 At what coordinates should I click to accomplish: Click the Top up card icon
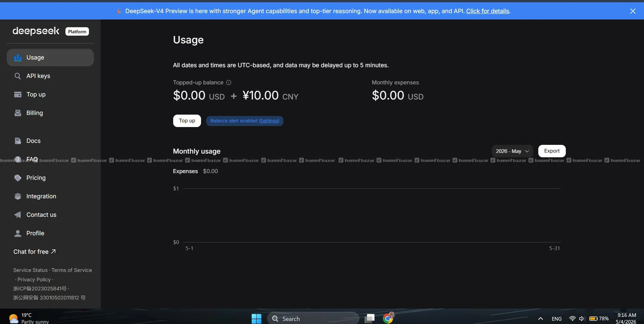point(18,94)
